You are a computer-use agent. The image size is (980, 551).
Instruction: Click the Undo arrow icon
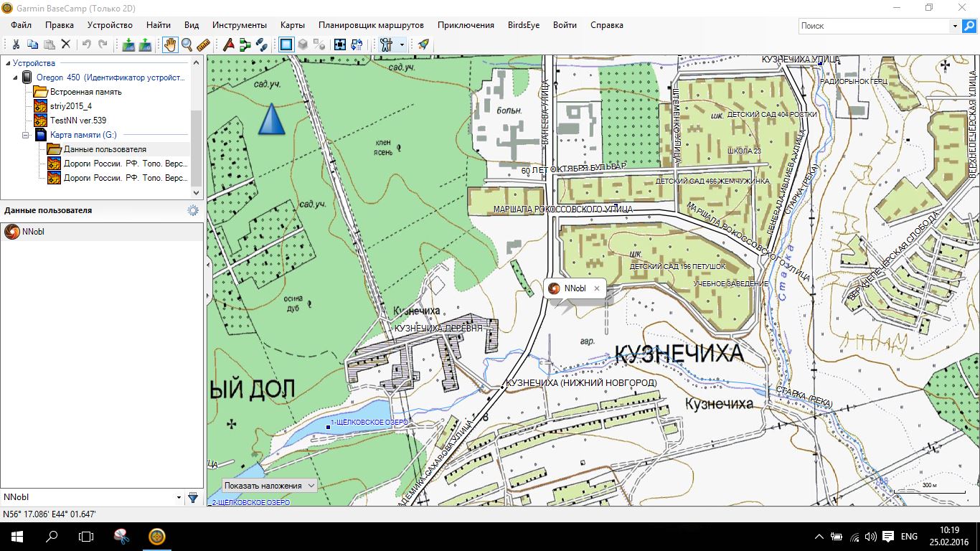[86, 44]
